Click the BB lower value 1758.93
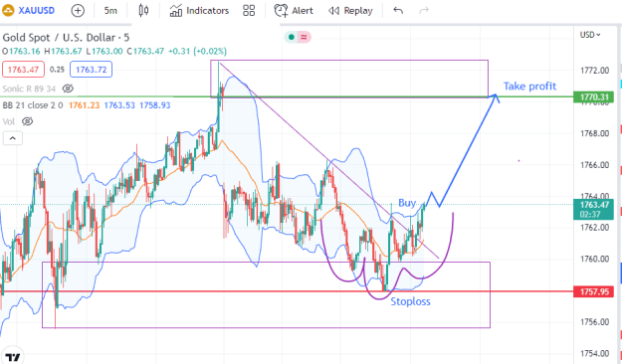The height and width of the screenshot is (364, 622). point(154,105)
